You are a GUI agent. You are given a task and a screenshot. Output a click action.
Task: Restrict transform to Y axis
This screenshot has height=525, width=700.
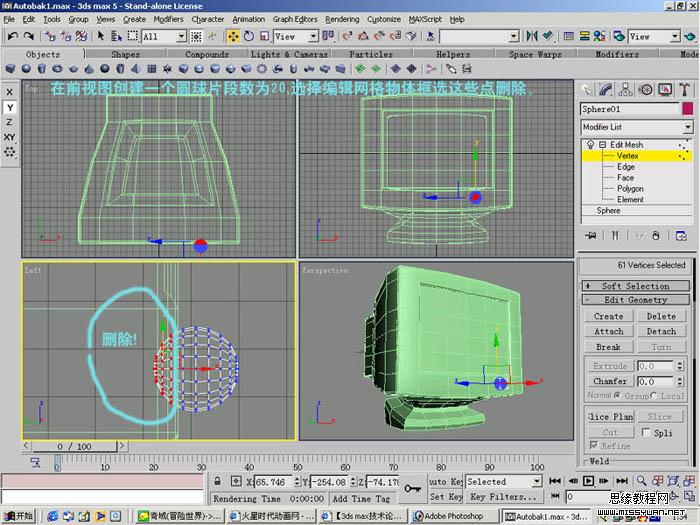(9, 107)
